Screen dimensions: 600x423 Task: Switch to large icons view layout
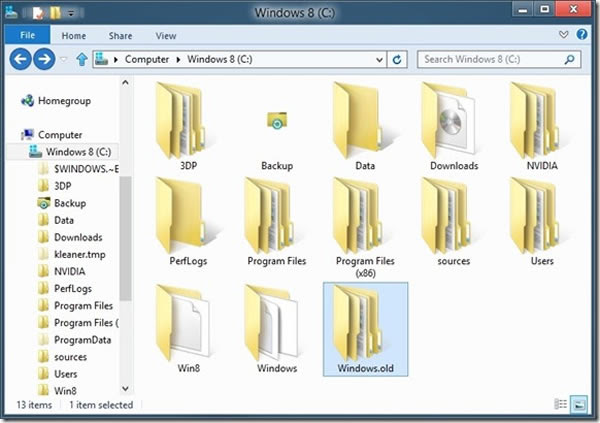[578, 404]
